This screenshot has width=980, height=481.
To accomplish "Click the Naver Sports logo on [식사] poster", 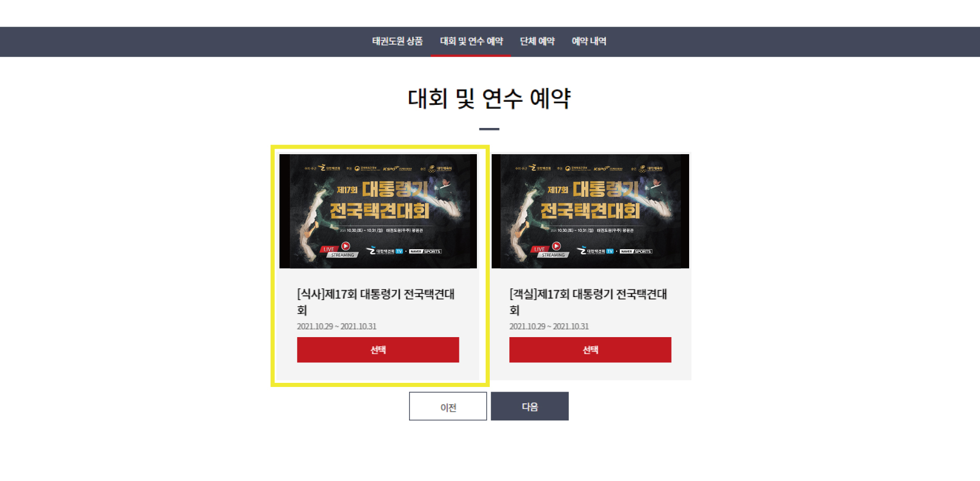I will click(426, 251).
